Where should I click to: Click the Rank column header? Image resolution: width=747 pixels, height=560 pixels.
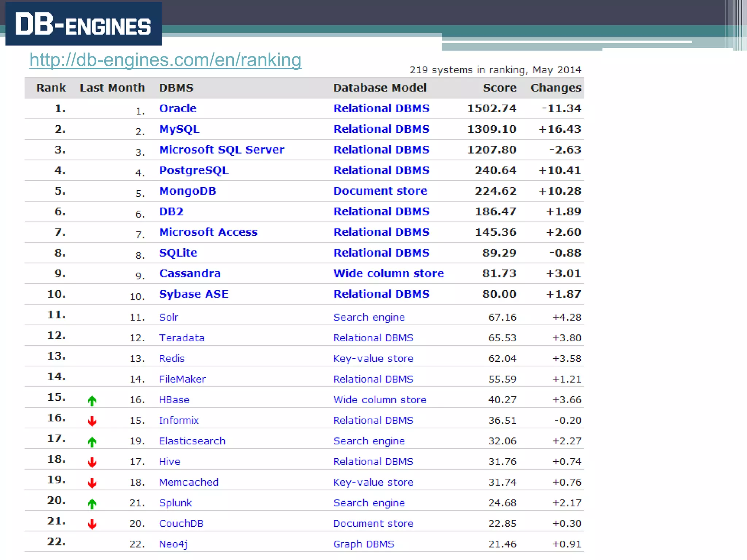coord(51,88)
